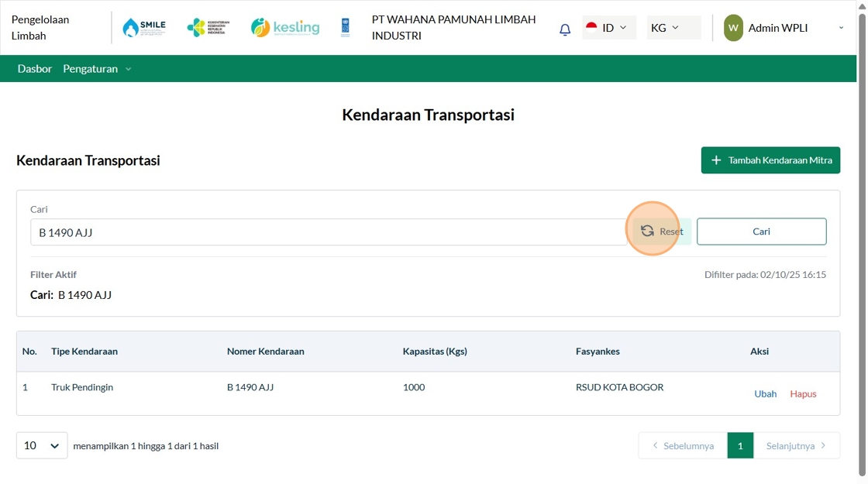
Task: Expand the Admin WPLI account menu
Action: tap(841, 28)
